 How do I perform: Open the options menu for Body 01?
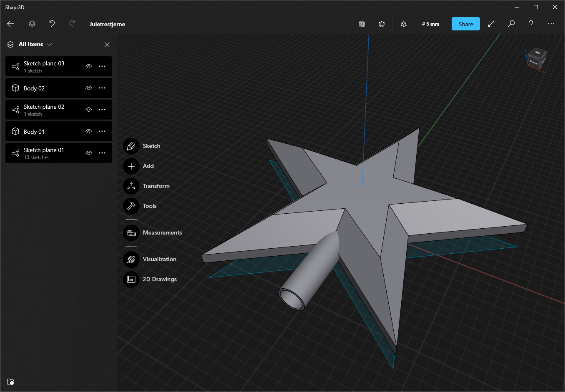(102, 131)
